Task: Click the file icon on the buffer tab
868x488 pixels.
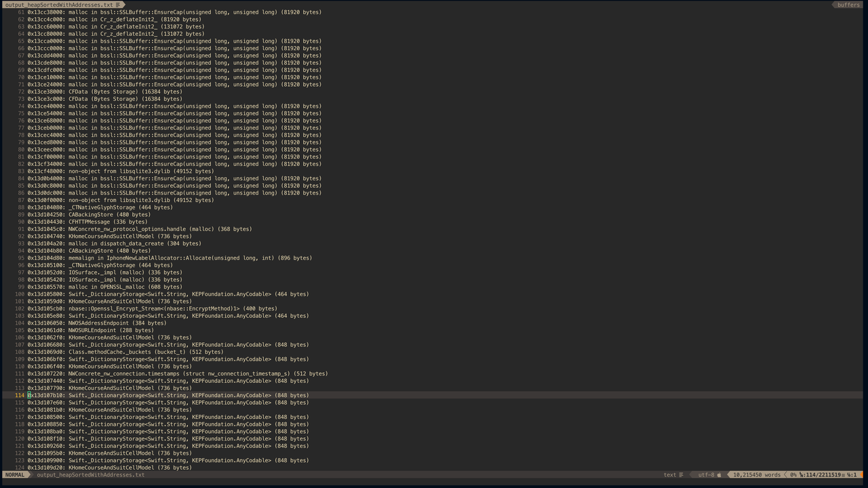Action: [118, 5]
